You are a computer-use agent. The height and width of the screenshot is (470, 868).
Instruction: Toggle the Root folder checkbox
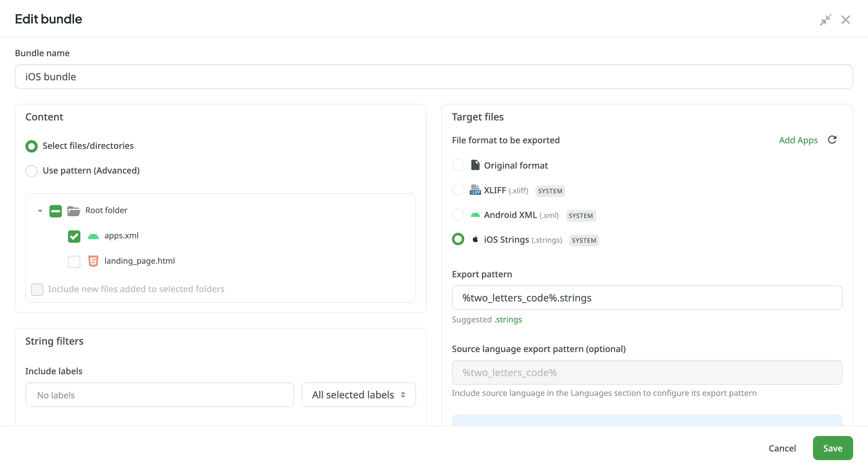pos(56,211)
